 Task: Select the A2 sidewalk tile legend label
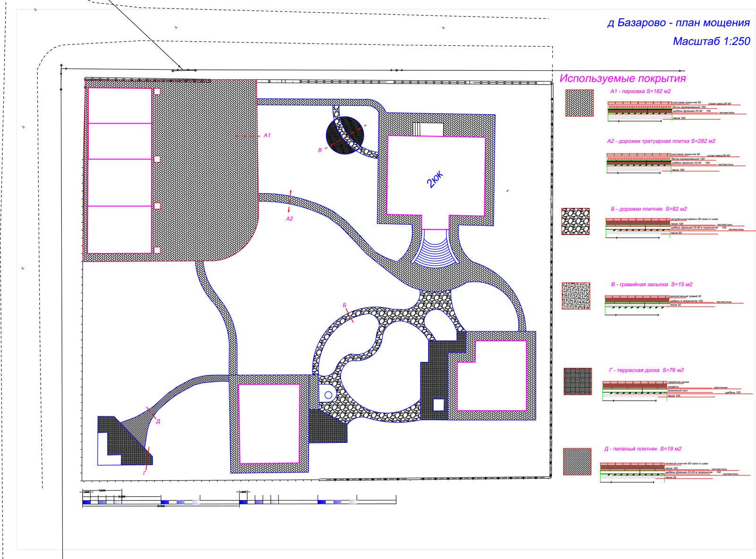click(661, 141)
